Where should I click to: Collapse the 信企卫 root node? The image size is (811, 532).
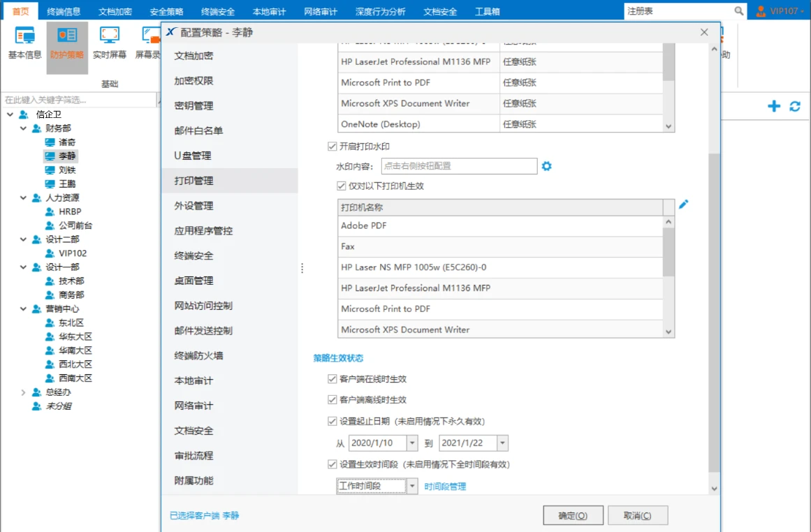10,114
